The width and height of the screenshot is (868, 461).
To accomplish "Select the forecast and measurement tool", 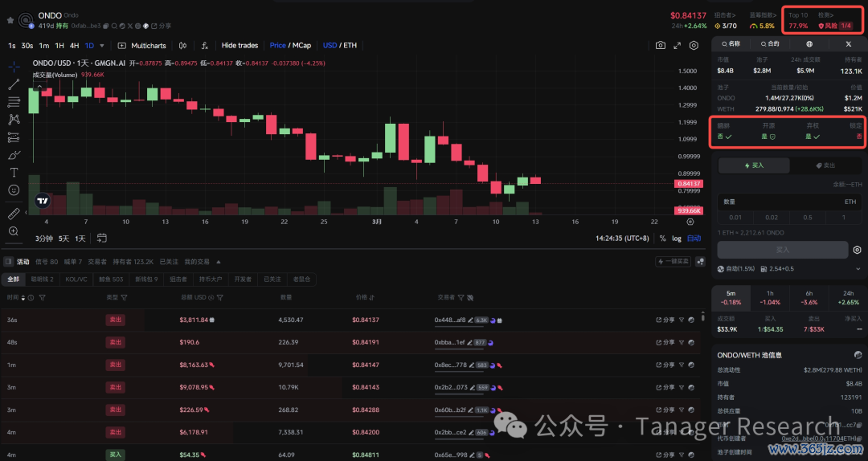I will pyautogui.click(x=14, y=137).
